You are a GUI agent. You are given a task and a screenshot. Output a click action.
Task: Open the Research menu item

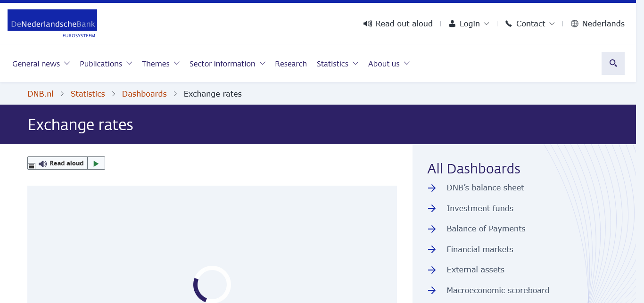point(291,64)
